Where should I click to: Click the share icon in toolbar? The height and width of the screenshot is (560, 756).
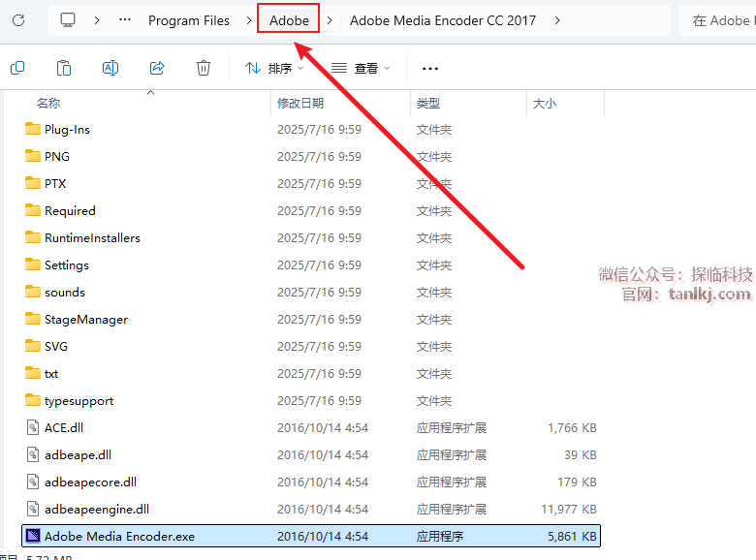(157, 68)
